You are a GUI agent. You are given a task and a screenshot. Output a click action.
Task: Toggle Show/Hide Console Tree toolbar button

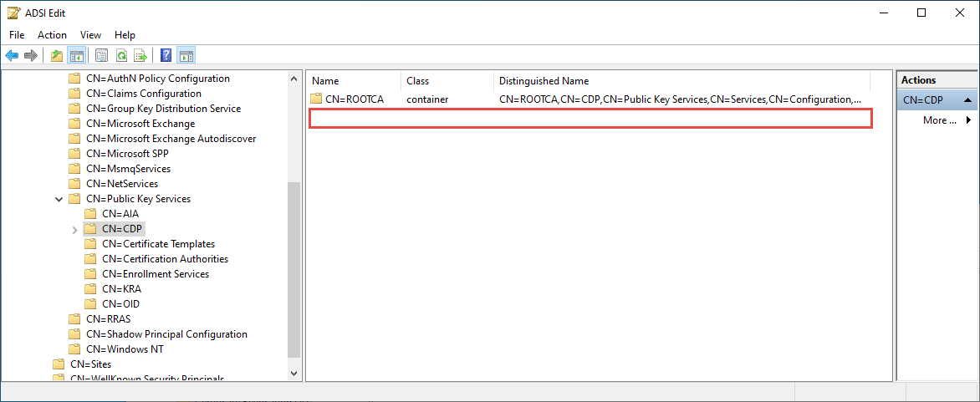[76, 56]
